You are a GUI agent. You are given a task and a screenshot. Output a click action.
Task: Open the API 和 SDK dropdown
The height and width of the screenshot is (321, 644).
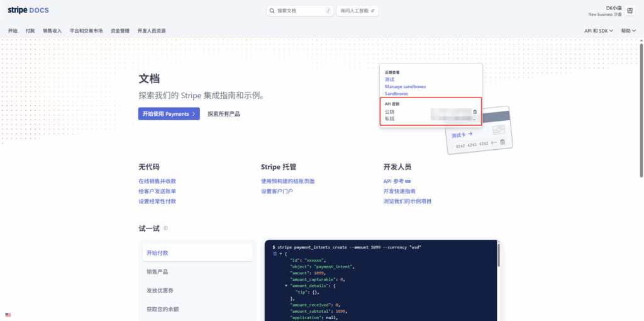[599, 31]
